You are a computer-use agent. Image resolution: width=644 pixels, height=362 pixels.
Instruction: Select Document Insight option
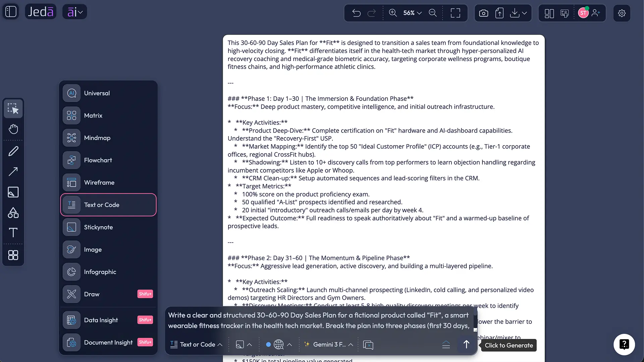pyautogui.click(x=108, y=342)
